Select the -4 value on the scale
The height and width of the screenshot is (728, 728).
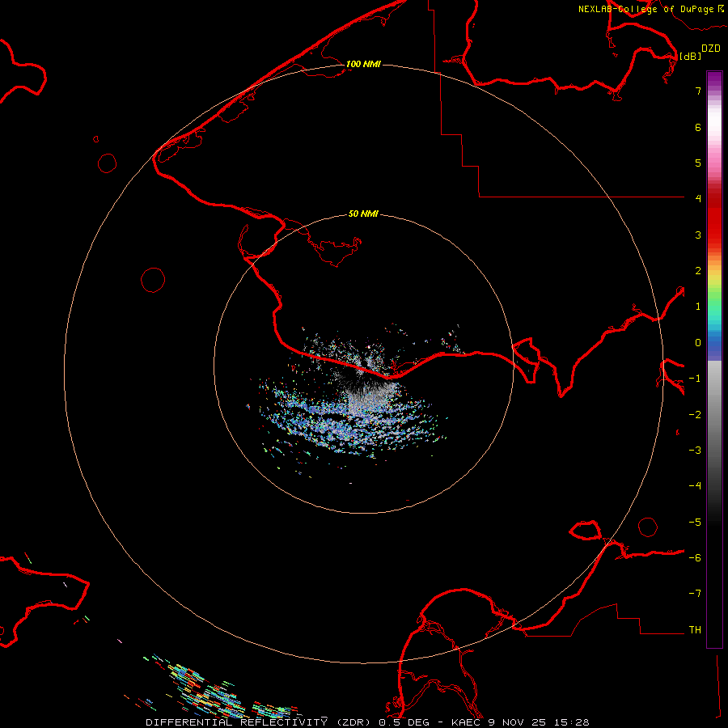[695, 486]
